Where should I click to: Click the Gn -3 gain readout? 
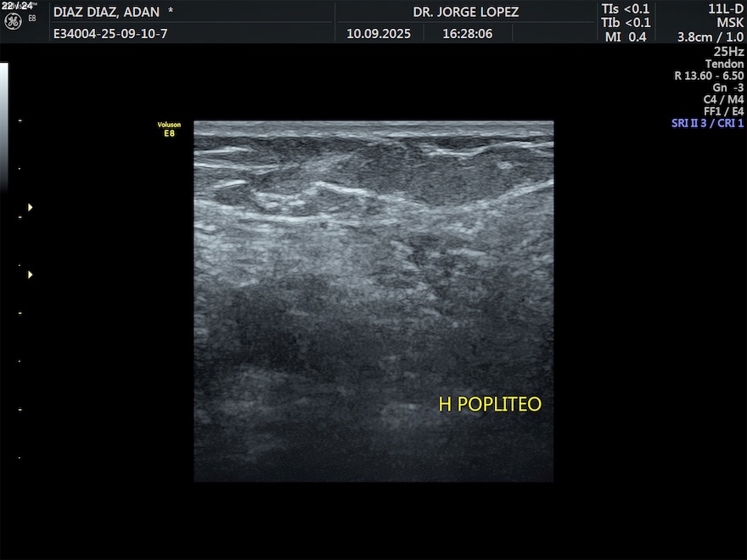coord(727,87)
